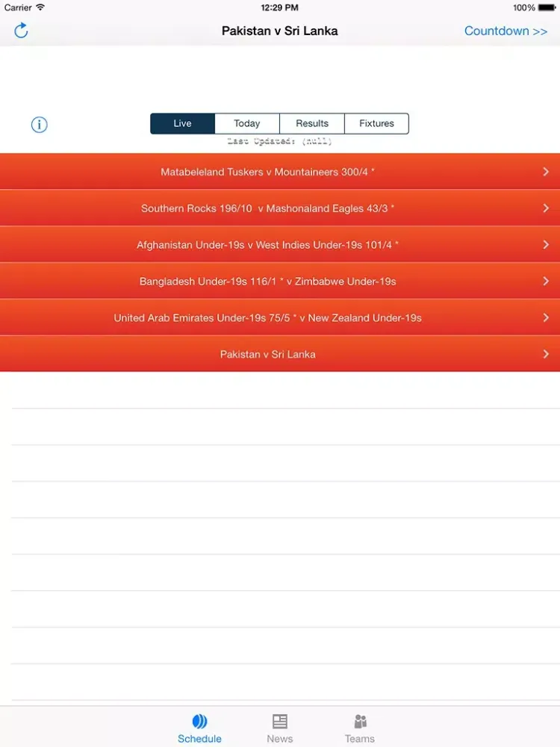This screenshot has width=560, height=747.
Task: Expand chevron for Matabeleland Tuskers match
Action: [x=546, y=172]
